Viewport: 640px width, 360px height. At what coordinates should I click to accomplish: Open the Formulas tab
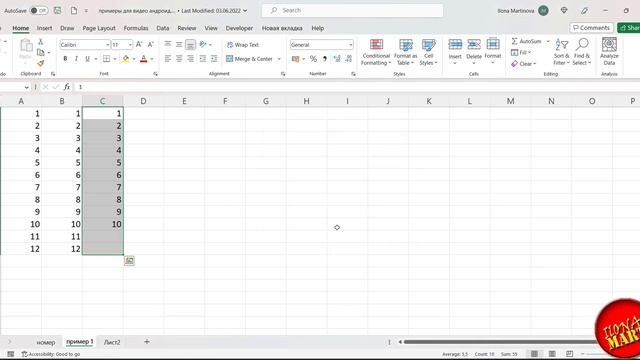[x=136, y=28]
